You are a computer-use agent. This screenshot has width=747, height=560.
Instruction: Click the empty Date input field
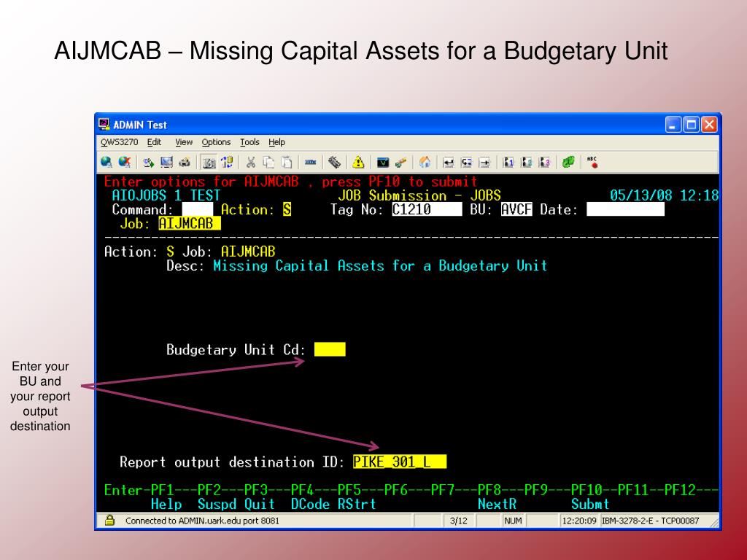pyautogui.click(x=625, y=209)
